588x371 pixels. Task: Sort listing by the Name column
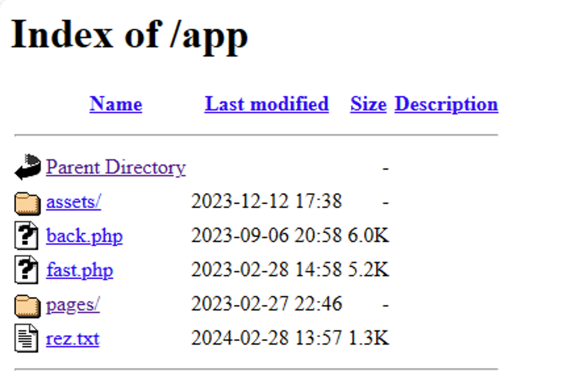pos(115,104)
